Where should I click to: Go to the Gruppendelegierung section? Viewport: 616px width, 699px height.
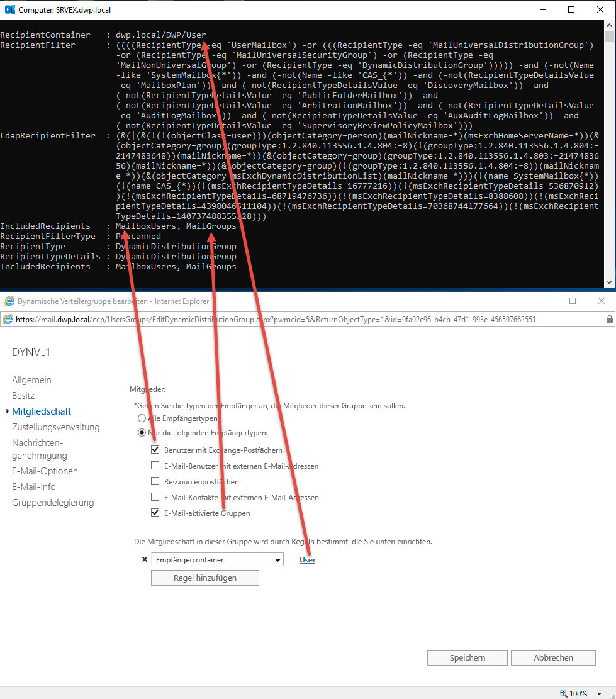point(53,503)
